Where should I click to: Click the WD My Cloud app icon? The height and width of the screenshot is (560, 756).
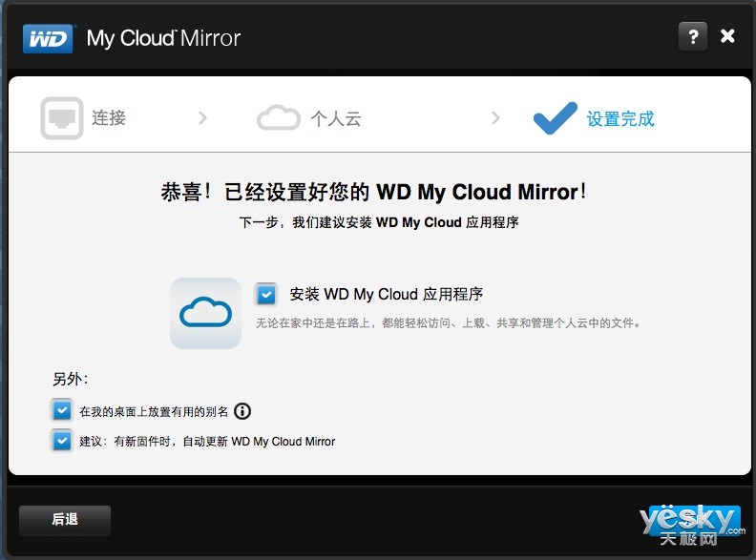pos(206,313)
